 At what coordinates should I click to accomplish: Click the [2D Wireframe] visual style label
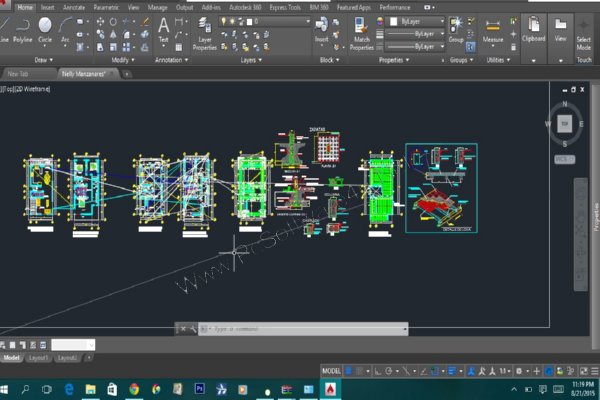coord(33,89)
